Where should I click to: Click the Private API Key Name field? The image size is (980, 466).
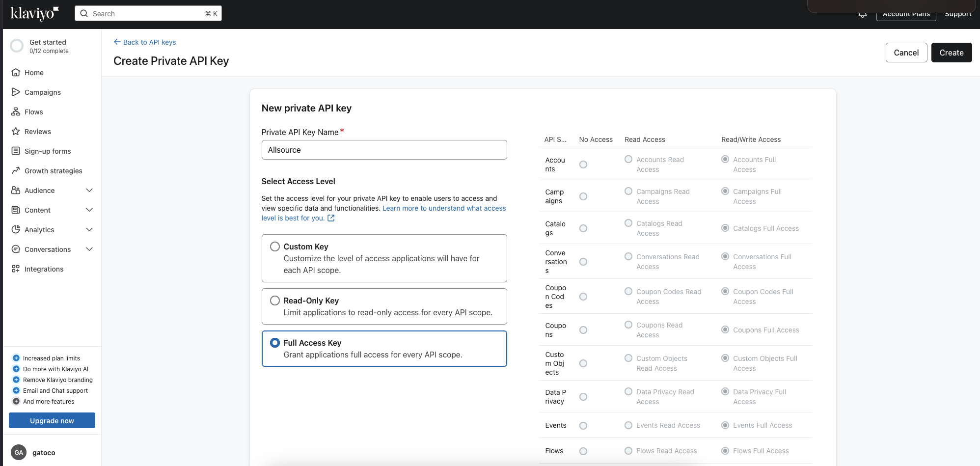pos(384,150)
